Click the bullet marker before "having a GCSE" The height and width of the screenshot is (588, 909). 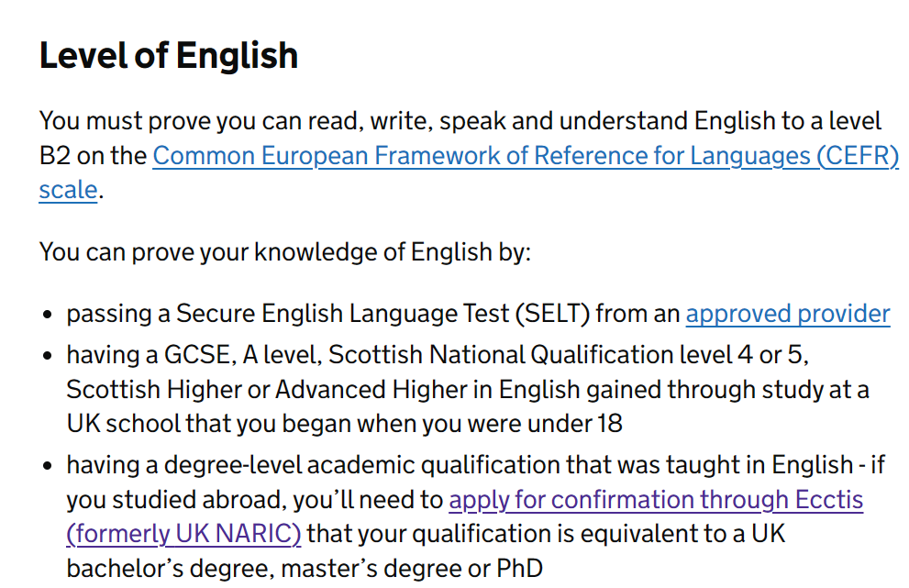point(48,356)
